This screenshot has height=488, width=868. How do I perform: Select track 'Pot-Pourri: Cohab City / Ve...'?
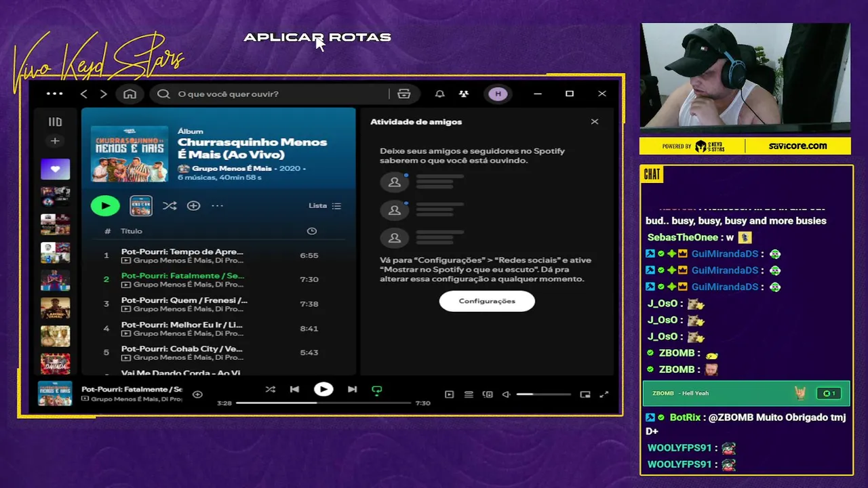pyautogui.click(x=217, y=352)
